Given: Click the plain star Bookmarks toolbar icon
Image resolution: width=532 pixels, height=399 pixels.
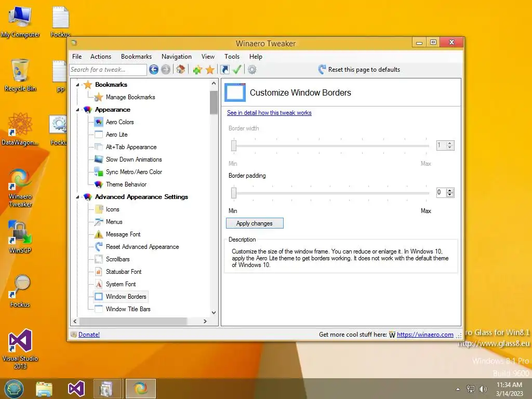Looking at the screenshot, I should pos(210,70).
